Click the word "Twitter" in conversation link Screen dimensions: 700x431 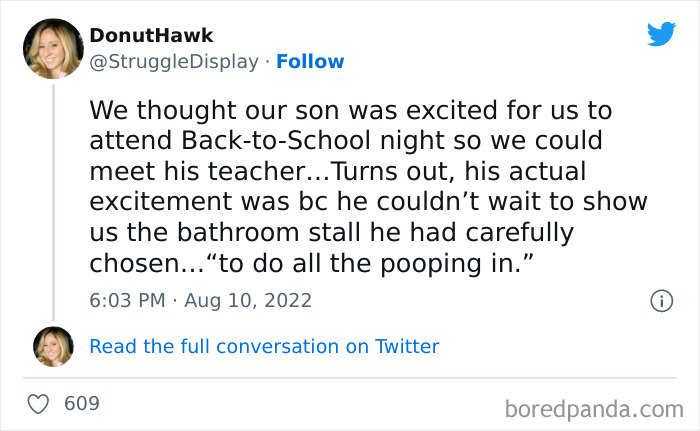pyautogui.click(x=407, y=346)
